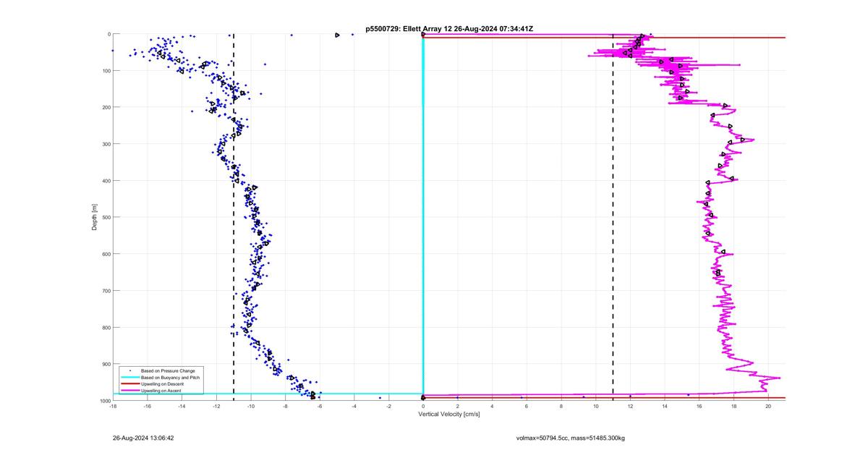Click depth axis tick label '1000'
This screenshot has height=450, width=868.
(104, 401)
